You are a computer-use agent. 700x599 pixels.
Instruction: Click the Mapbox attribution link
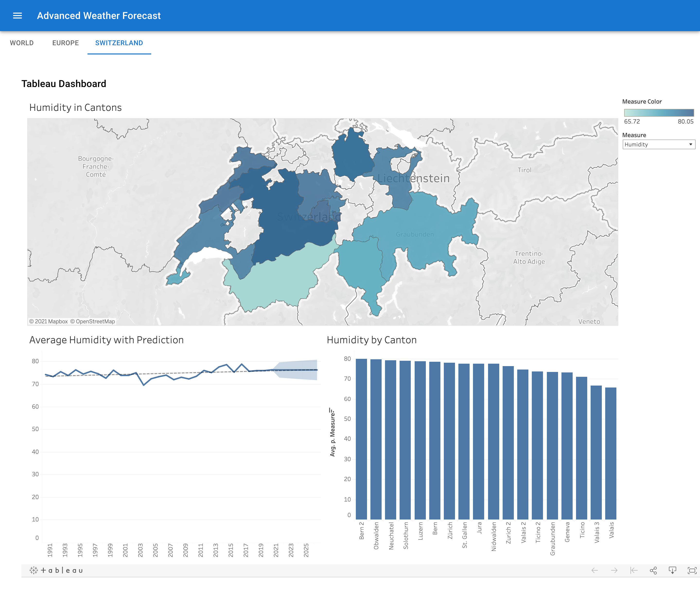(48, 321)
